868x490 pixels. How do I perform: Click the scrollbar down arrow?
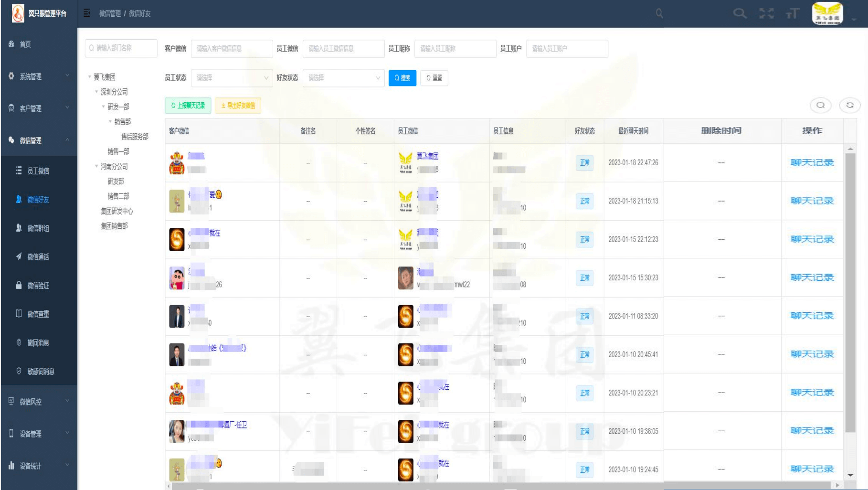[850, 475]
